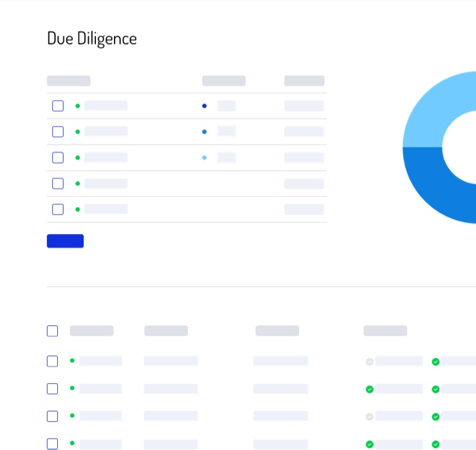The height and width of the screenshot is (450, 476).
Task: Tick the first row checkbox in lower table
Action: point(52,361)
